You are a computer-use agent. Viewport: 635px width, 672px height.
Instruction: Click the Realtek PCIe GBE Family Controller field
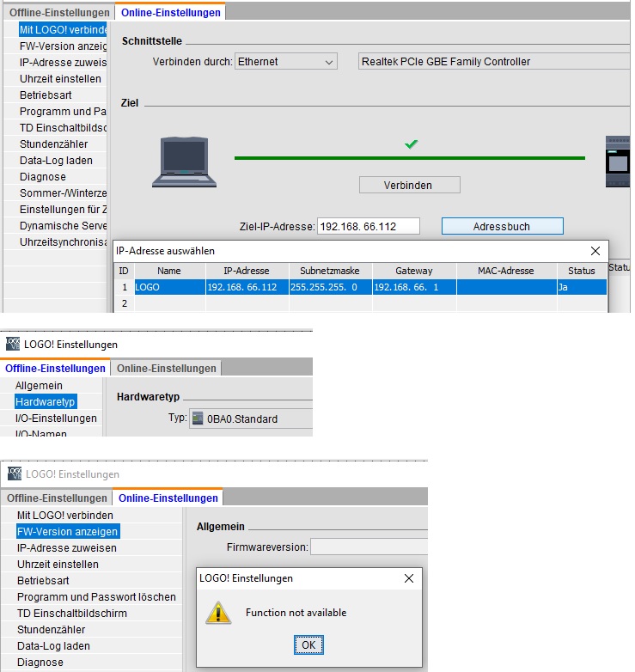(494, 62)
